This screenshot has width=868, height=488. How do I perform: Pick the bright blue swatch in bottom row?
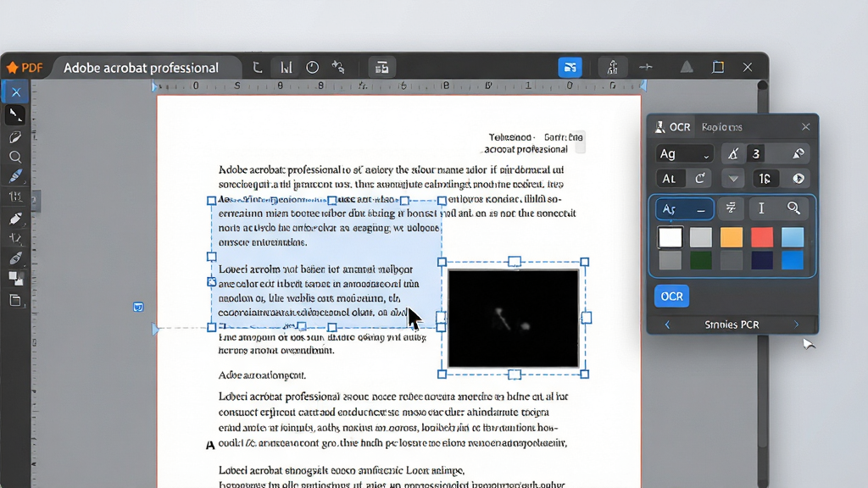tap(793, 260)
